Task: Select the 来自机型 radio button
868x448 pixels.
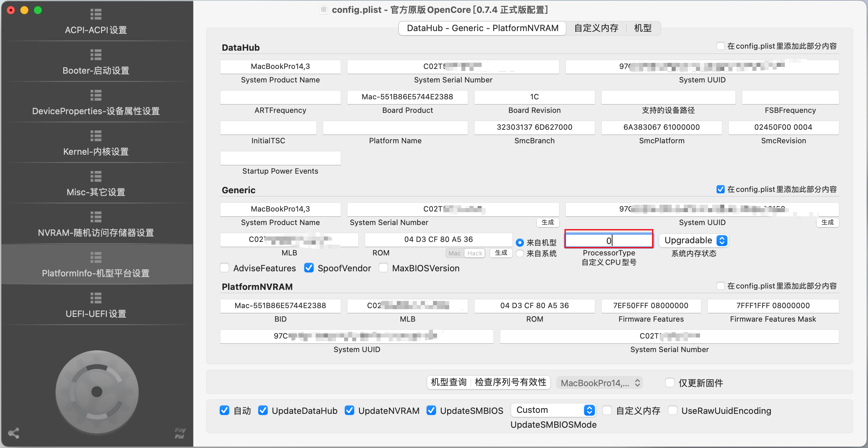Action: point(520,243)
